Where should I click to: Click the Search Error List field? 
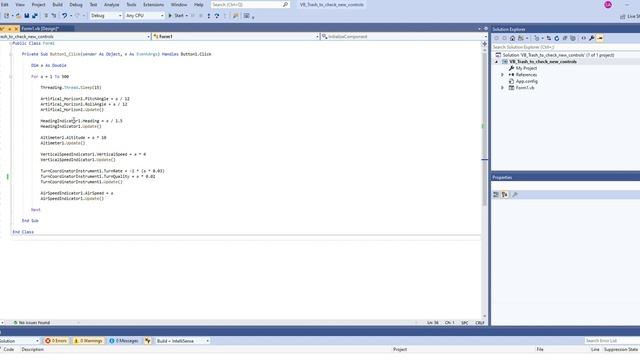611,340
